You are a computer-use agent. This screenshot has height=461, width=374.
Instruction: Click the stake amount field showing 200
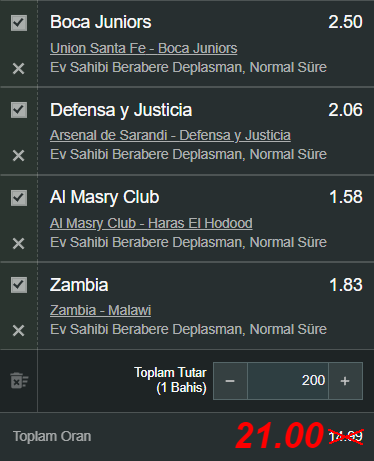coord(288,381)
